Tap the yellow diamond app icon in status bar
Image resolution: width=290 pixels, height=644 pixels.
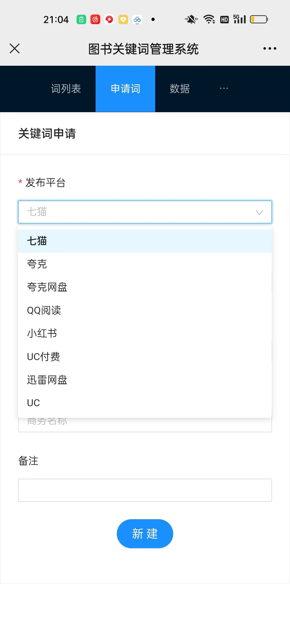(123, 19)
